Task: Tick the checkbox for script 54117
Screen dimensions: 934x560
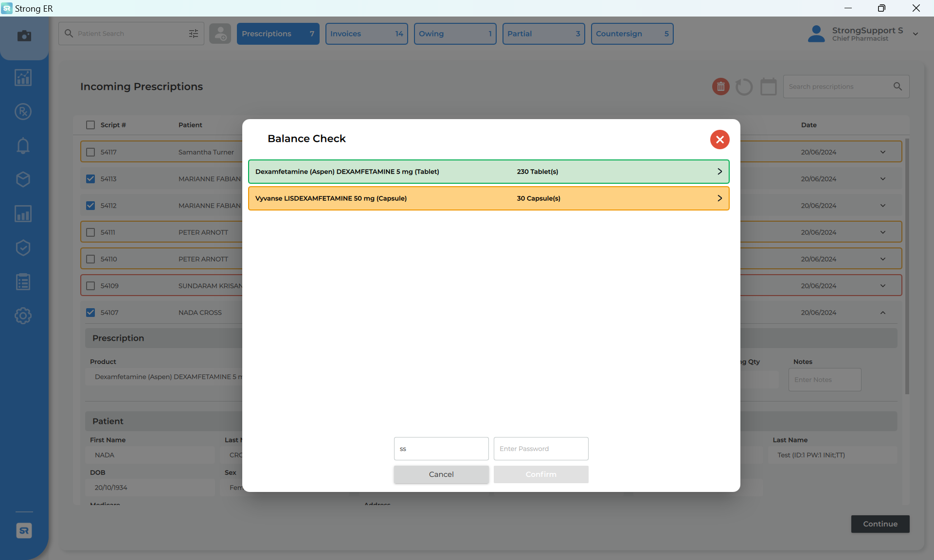Action: [90, 152]
